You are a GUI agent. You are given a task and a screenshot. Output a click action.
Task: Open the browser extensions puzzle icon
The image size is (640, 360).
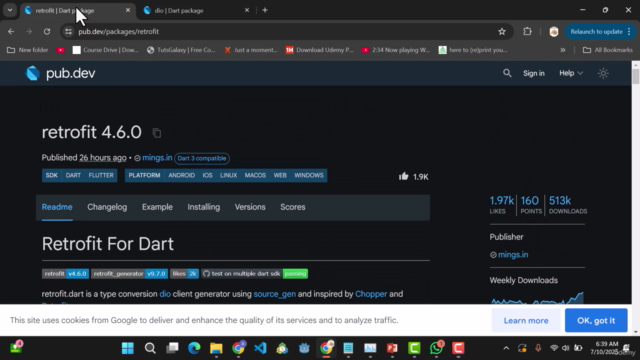pyautogui.click(x=527, y=31)
